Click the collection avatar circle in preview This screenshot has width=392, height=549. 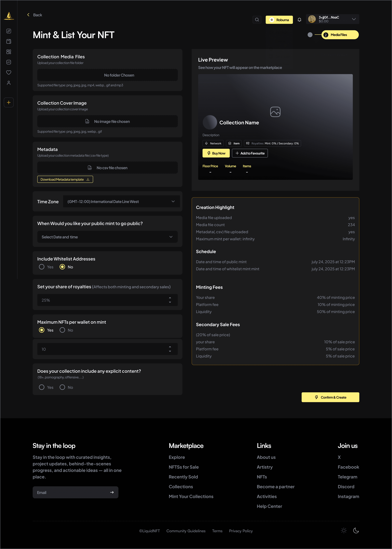click(210, 122)
